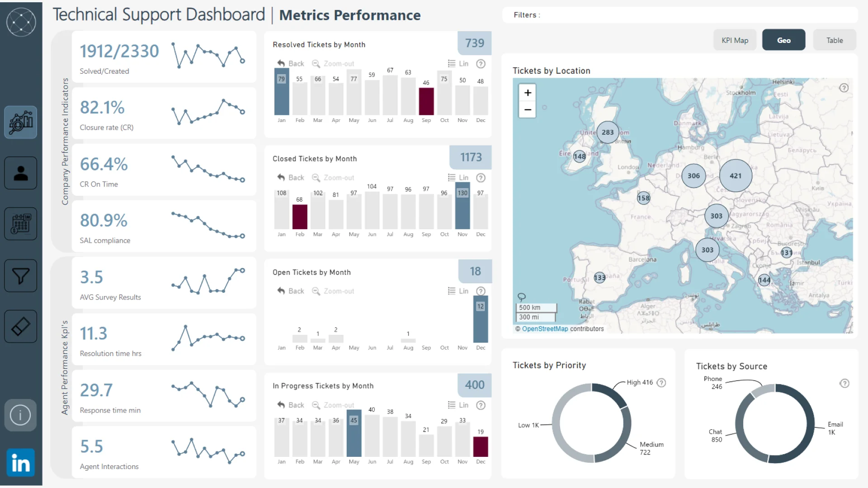Click the Response time min 29.7 value
868x488 pixels.
tap(96, 390)
